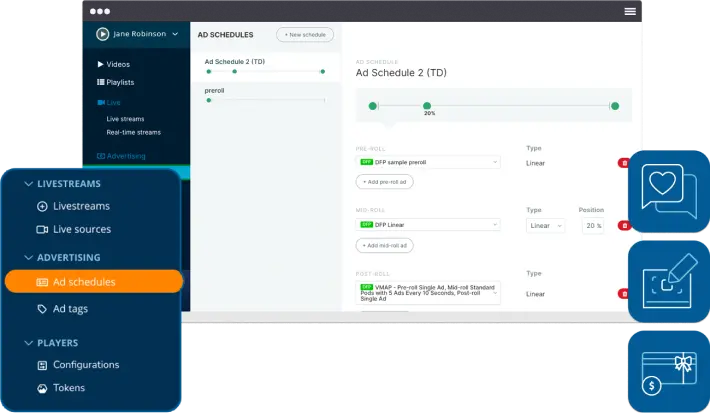
Task: Click the Live sources camera icon
Action: 42,229
